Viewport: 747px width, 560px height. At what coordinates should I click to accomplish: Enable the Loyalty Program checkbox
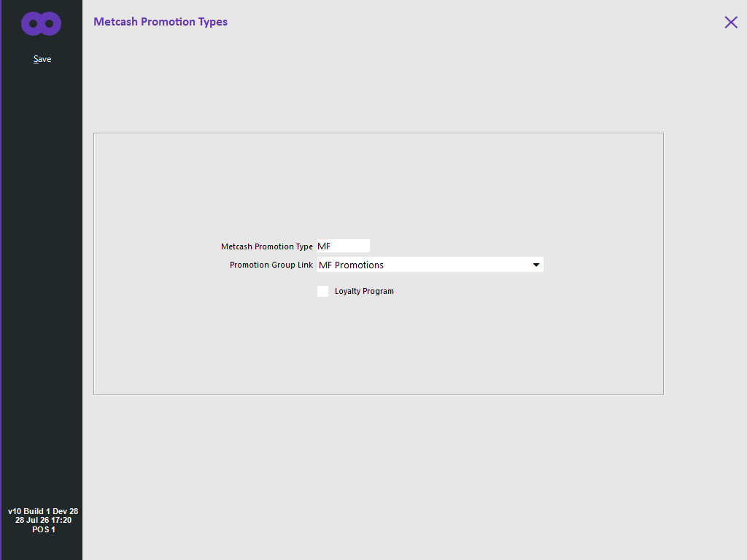(x=323, y=292)
